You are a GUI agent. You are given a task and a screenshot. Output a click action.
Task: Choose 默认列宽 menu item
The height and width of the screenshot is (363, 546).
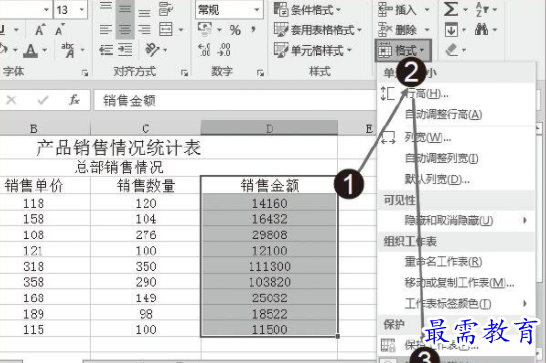tap(456, 179)
